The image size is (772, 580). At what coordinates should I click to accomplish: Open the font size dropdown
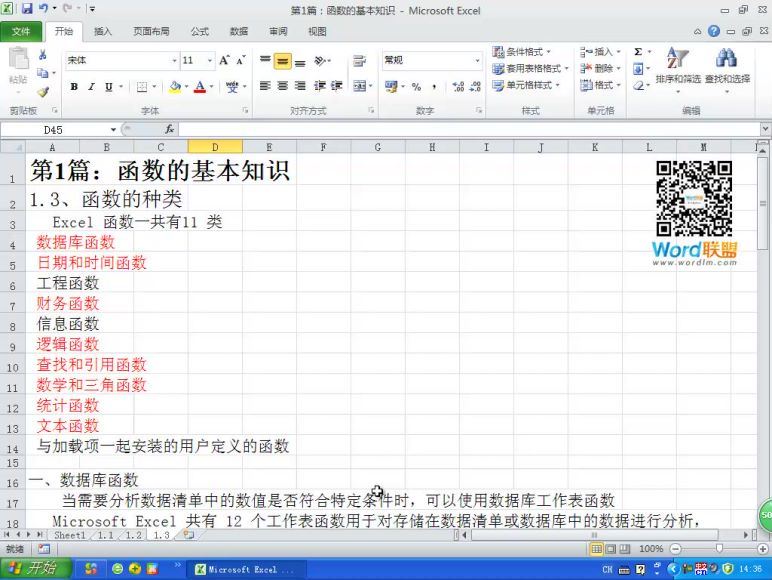coord(210,61)
